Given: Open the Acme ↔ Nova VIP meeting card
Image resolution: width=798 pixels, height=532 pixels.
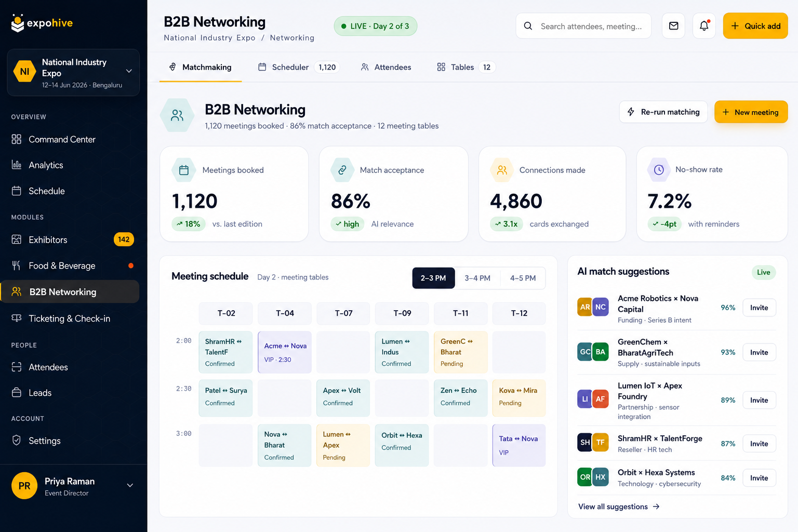Looking at the screenshot, I should coord(285,352).
